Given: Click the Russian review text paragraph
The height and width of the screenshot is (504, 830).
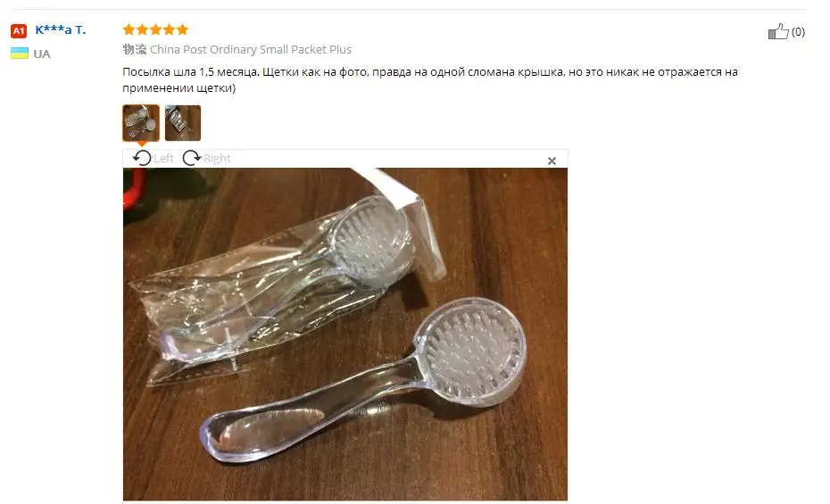Looking at the screenshot, I should point(430,79).
